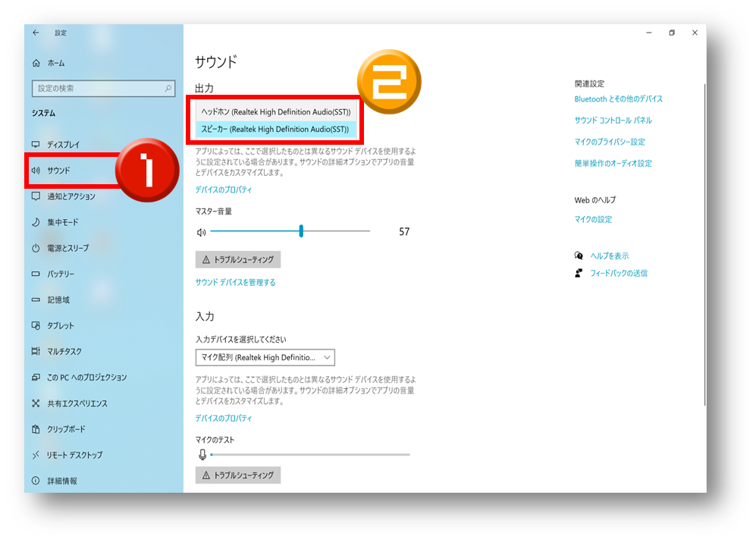Open マイクの設定 help link

pos(594,219)
